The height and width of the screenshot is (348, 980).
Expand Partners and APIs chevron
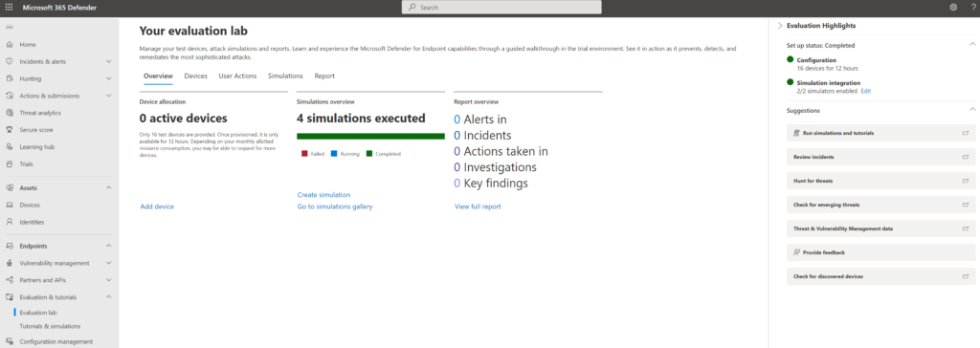109,280
